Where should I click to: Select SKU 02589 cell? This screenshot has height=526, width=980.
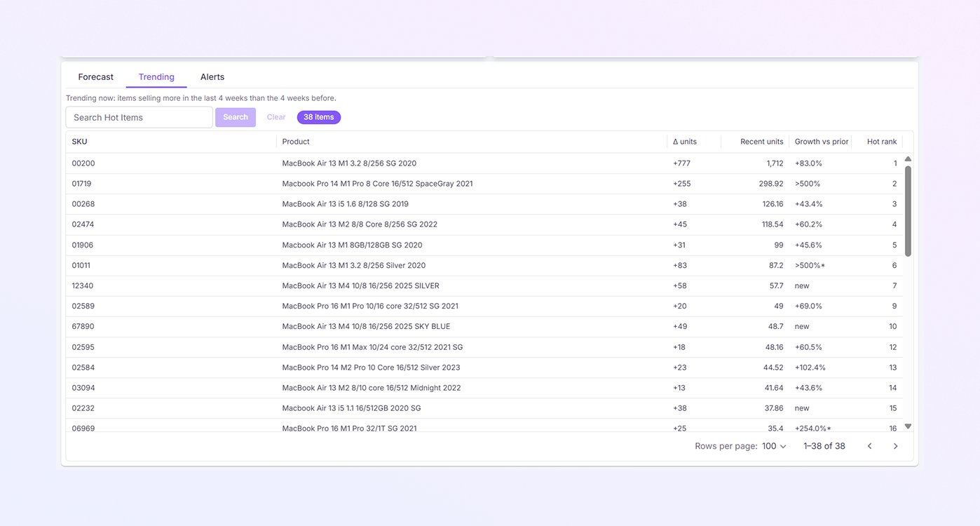[171, 306]
